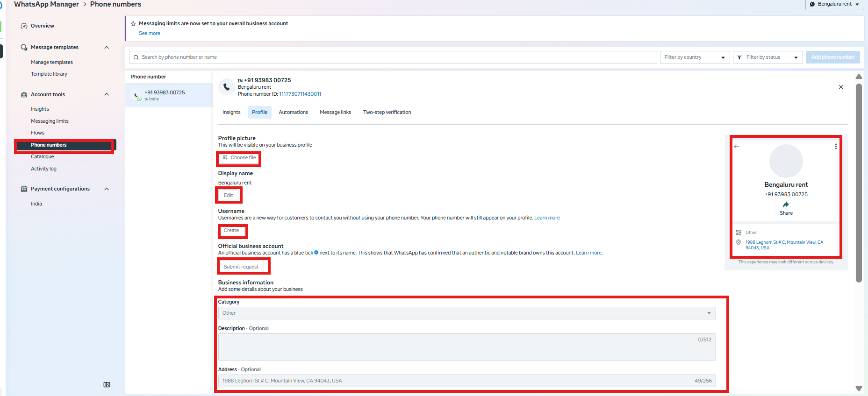
Task: Submit official business account request
Action: [x=241, y=267]
